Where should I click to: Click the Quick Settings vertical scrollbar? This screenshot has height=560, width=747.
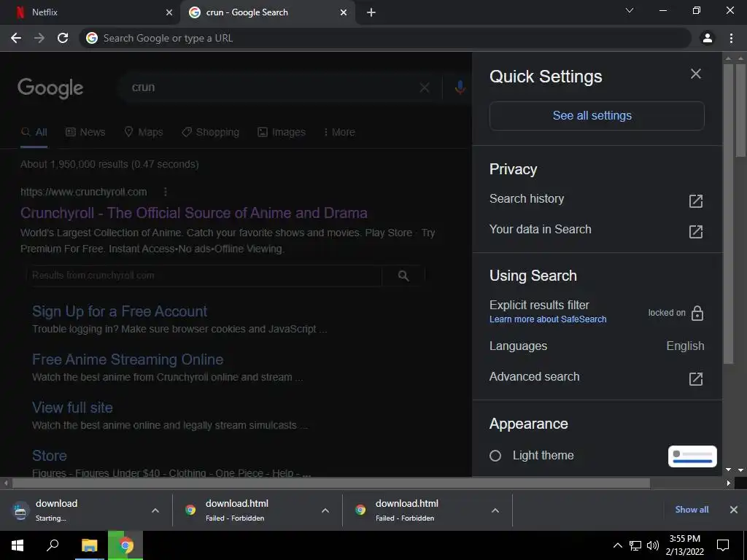click(x=729, y=214)
